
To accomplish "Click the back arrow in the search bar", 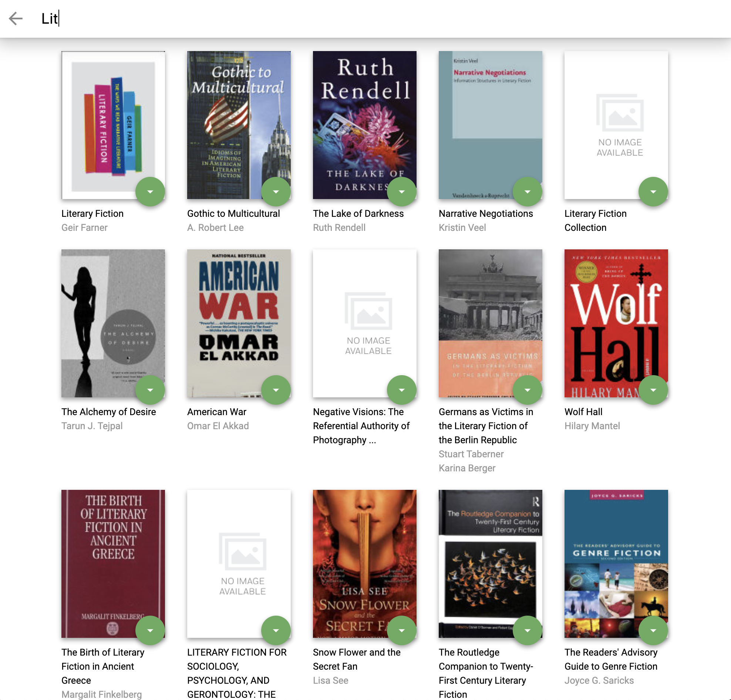I will [x=16, y=18].
